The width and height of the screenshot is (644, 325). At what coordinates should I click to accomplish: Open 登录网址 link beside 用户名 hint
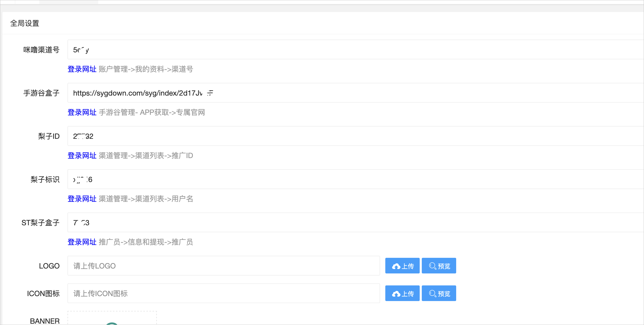82,199
